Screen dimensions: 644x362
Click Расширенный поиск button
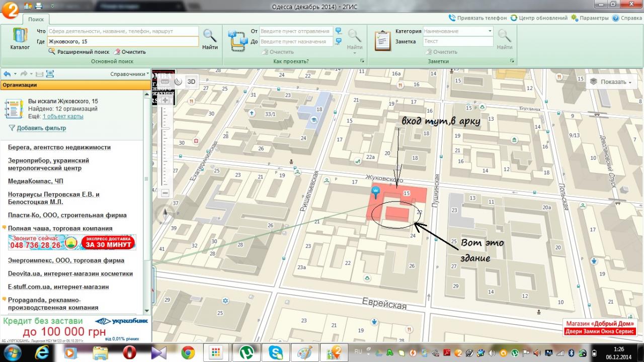coord(79,52)
